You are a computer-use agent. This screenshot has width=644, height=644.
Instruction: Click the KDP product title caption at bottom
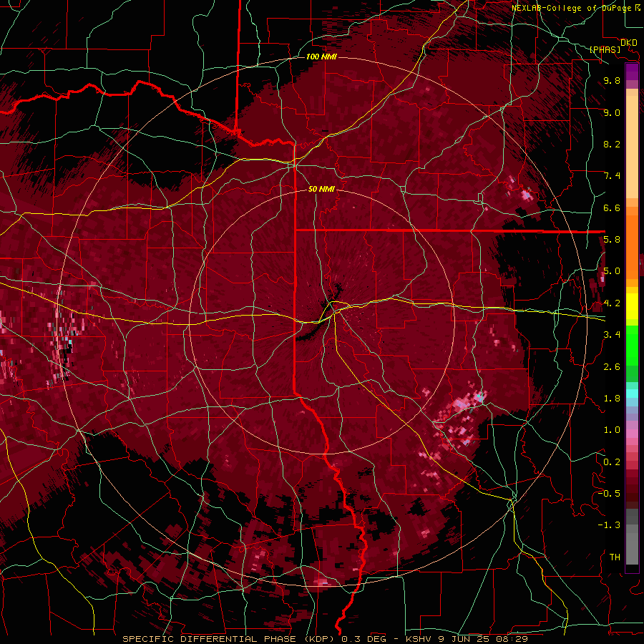pyautogui.click(x=325, y=639)
